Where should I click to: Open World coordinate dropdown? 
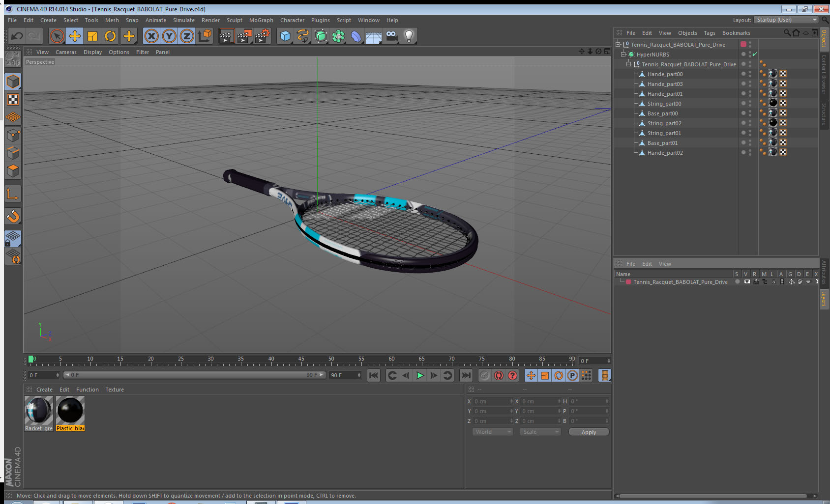pyautogui.click(x=493, y=432)
